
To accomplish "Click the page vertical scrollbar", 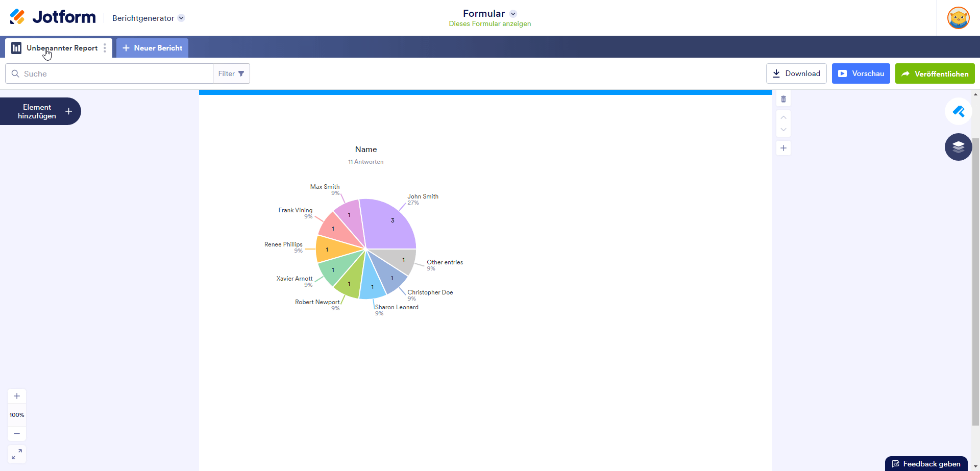I will [x=975, y=281].
